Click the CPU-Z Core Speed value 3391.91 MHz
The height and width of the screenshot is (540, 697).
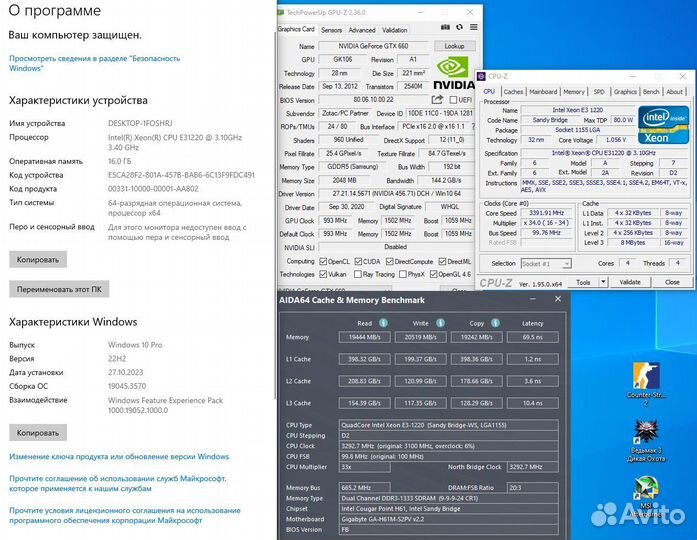pyautogui.click(x=546, y=213)
